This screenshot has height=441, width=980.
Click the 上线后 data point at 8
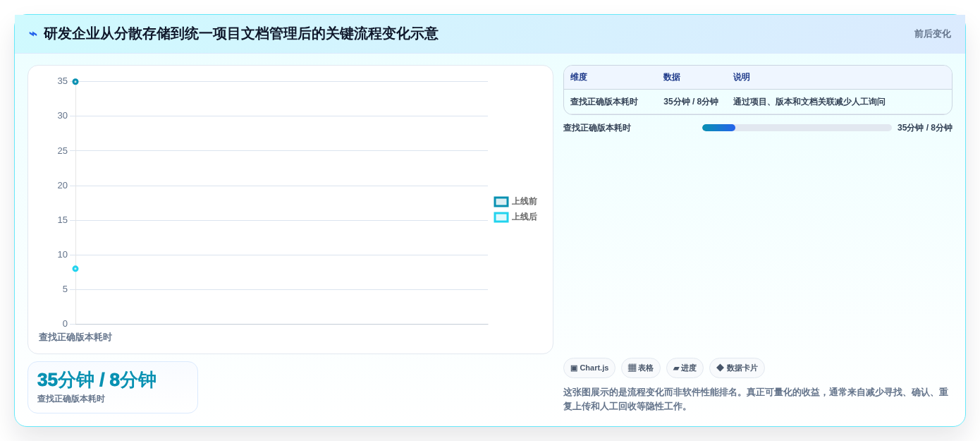click(75, 269)
